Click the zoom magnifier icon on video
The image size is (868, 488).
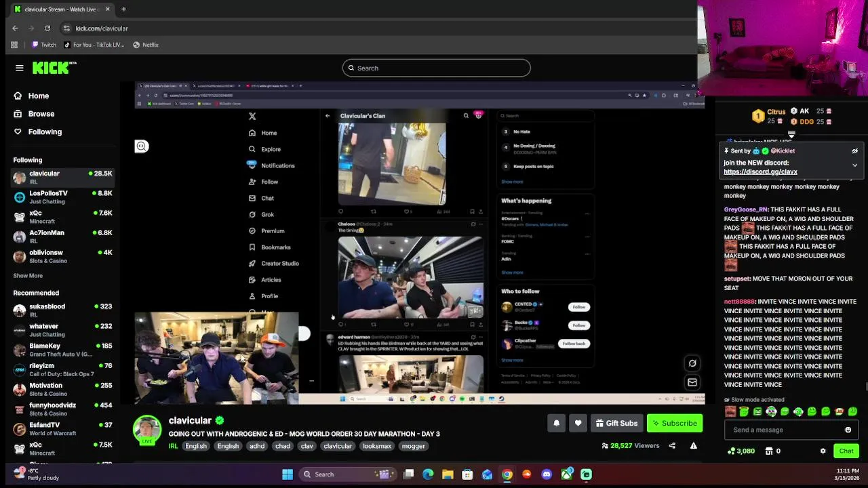[x=141, y=146]
